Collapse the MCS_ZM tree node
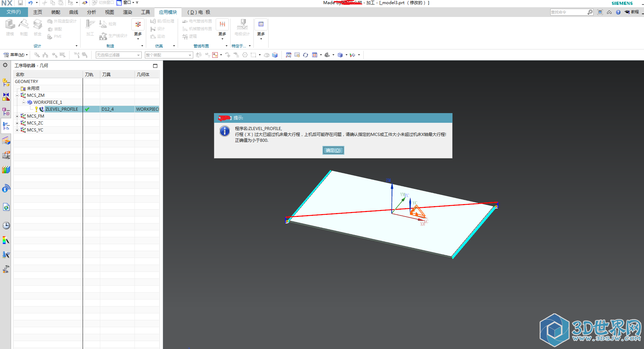Viewport: 644px width, 349px height. [17, 95]
